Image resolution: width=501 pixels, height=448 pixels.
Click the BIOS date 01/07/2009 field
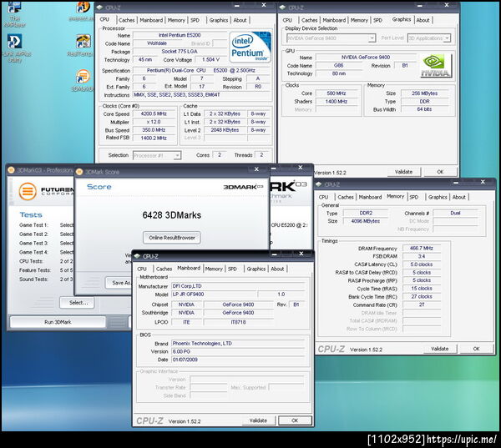(238, 360)
